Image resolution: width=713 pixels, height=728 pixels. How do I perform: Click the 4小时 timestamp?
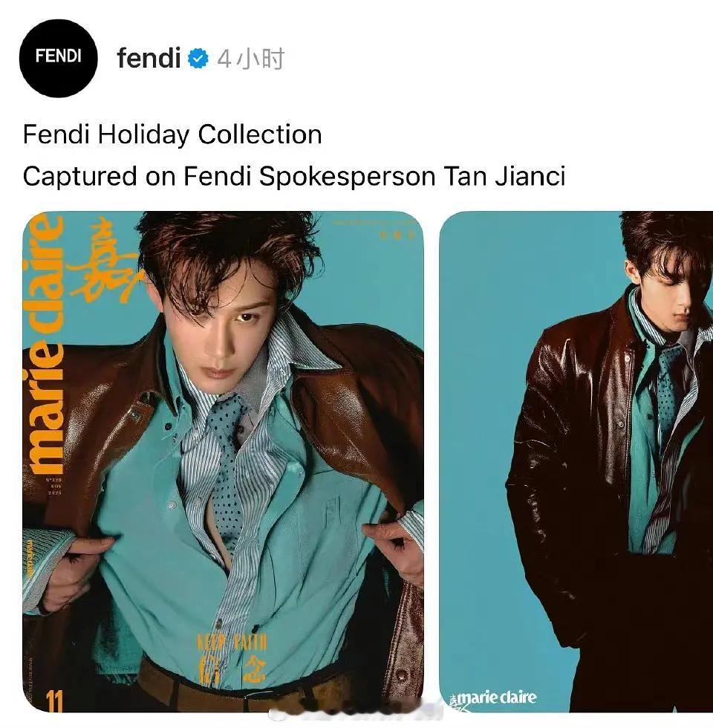pos(251,59)
